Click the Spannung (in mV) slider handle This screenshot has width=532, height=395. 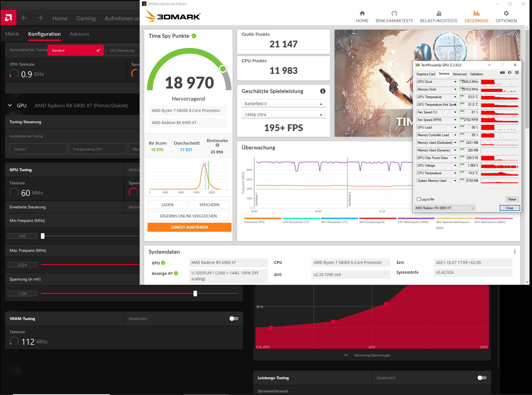(195, 294)
